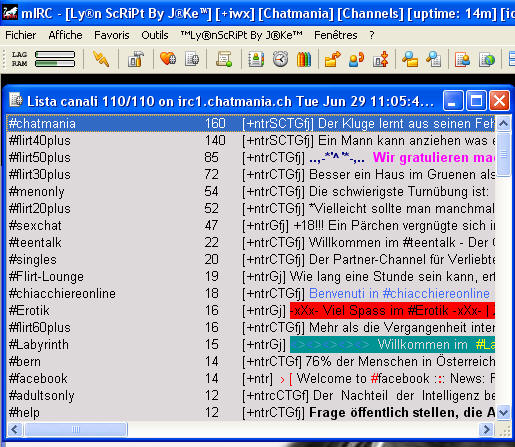Select the #chiacchiereonline channel entry

pos(62,294)
